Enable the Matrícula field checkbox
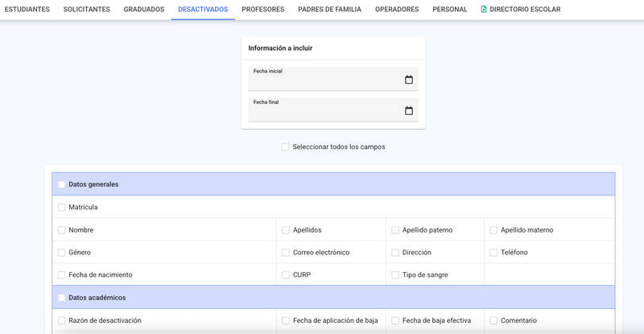644x334 pixels. click(62, 207)
